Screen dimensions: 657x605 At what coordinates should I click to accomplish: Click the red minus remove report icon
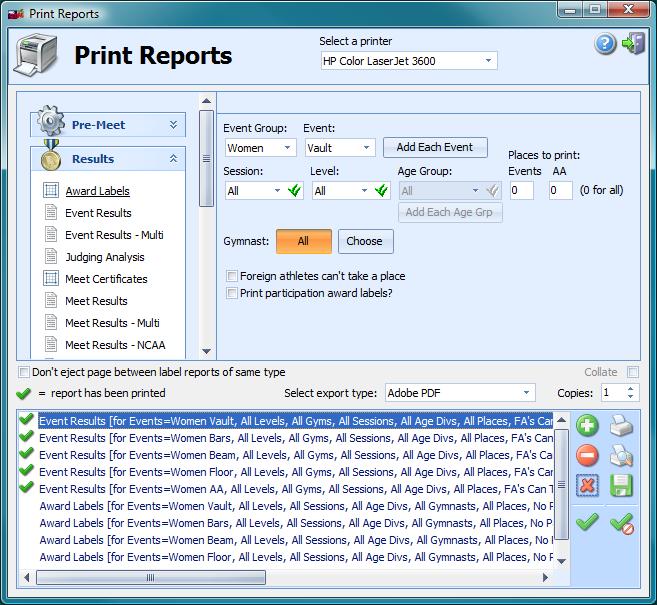[588, 457]
